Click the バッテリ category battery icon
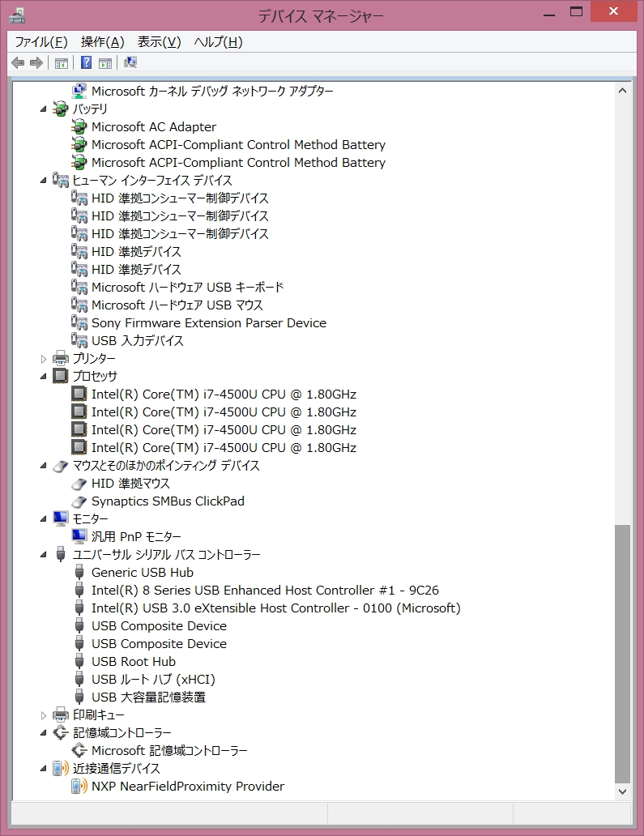Image resolution: width=644 pixels, height=836 pixels. coord(60,109)
